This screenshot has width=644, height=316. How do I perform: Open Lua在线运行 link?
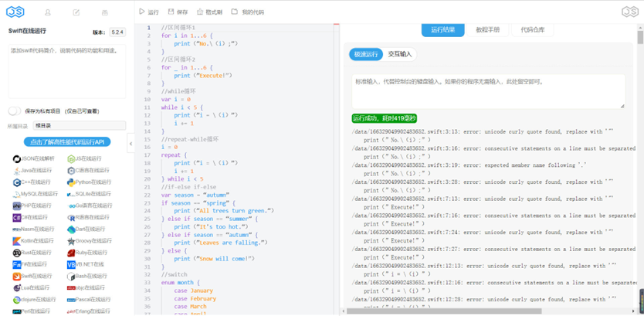(31, 287)
